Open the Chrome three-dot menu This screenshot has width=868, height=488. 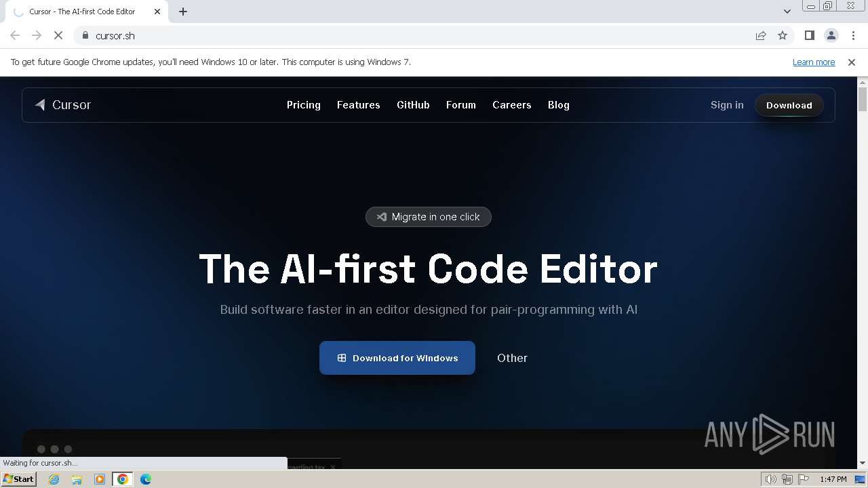pyautogui.click(x=853, y=35)
